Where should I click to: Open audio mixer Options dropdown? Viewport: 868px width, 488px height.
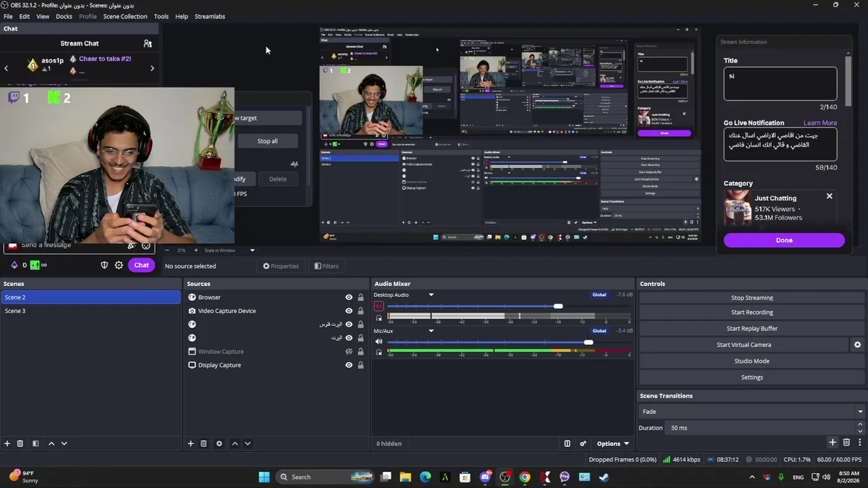click(x=612, y=443)
